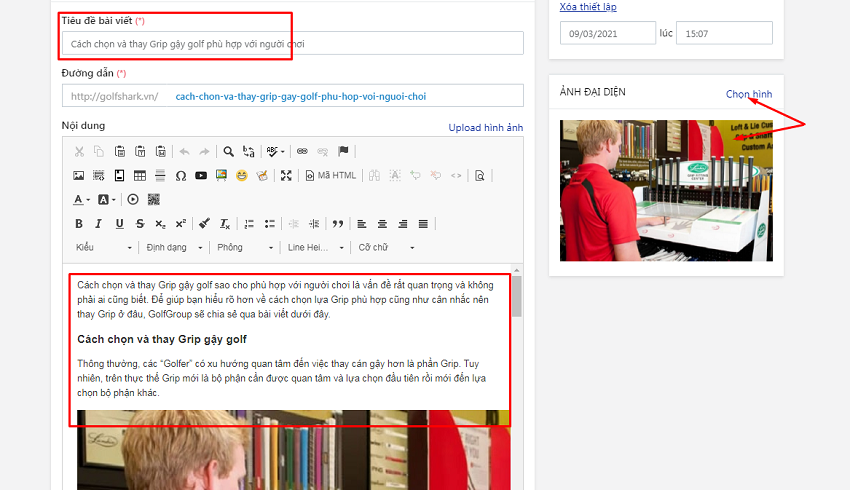Click the Upload hình ảnh link

click(x=485, y=127)
